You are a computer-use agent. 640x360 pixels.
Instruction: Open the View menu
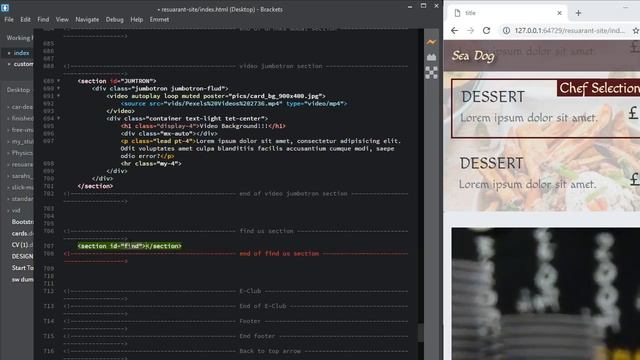62,20
